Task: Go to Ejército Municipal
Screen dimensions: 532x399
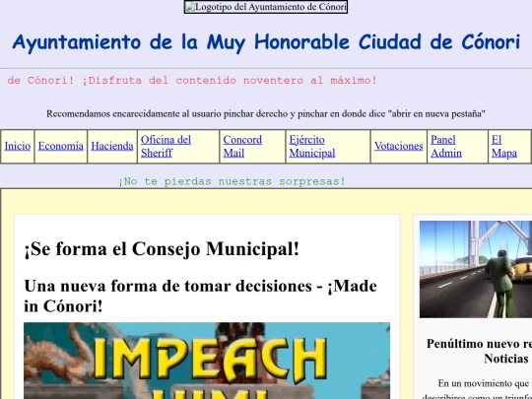Action: (312, 146)
